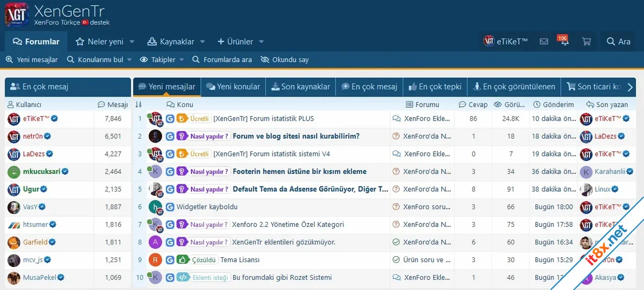Image resolution: width=644 pixels, height=290 pixels.
Task: Switch to En çok görüntülenen tab
Action: click(514, 86)
